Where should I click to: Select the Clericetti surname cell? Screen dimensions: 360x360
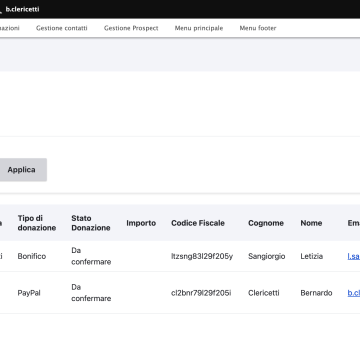point(264,293)
